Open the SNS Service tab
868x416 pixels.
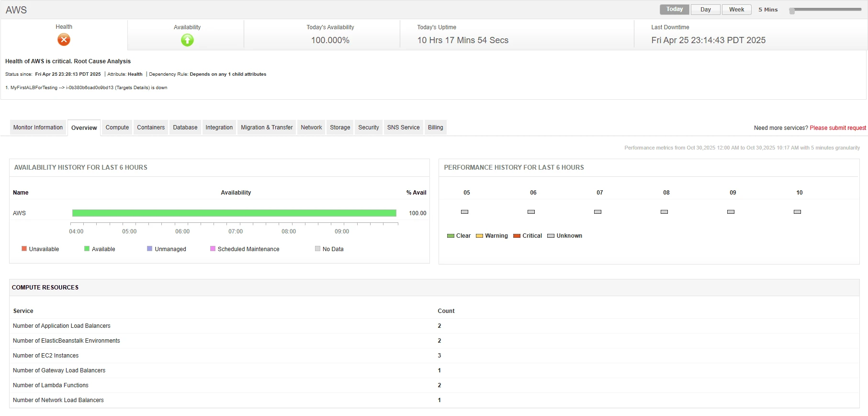403,127
